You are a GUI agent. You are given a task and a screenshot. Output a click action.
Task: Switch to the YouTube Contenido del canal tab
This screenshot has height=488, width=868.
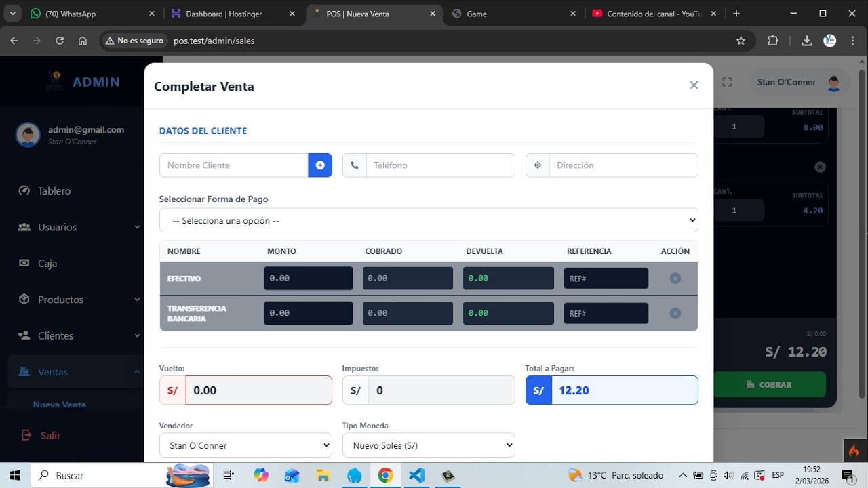tap(654, 14)
